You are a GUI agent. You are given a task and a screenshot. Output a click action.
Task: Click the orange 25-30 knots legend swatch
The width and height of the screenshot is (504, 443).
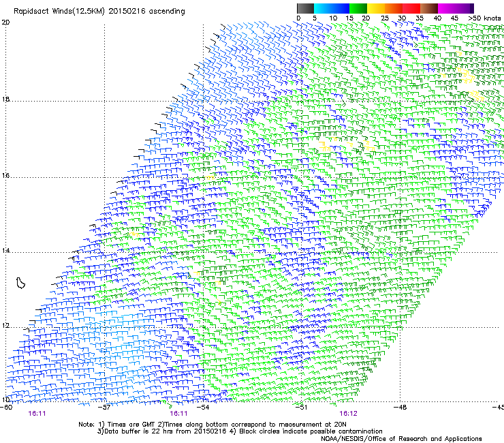[394, 8]
